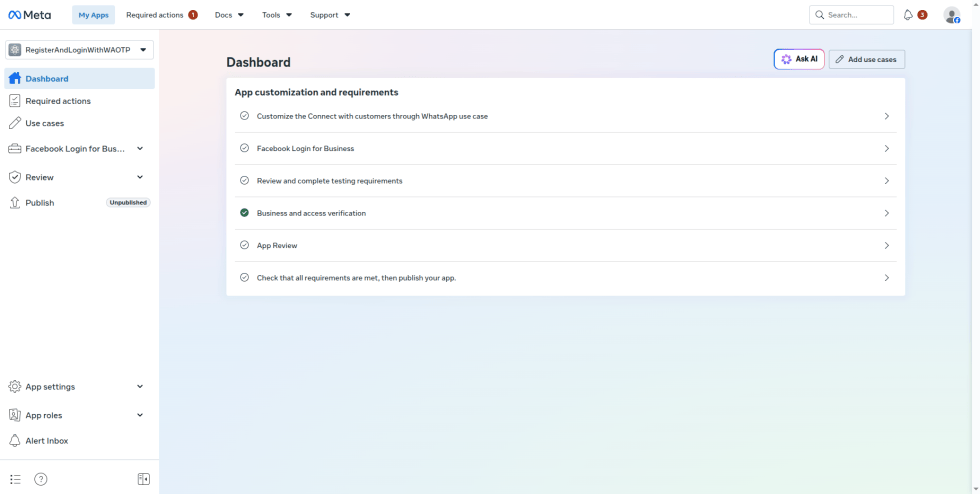
Task: Expand Facebook Login for Business sidebar chevron
Action: coord(140,149)
